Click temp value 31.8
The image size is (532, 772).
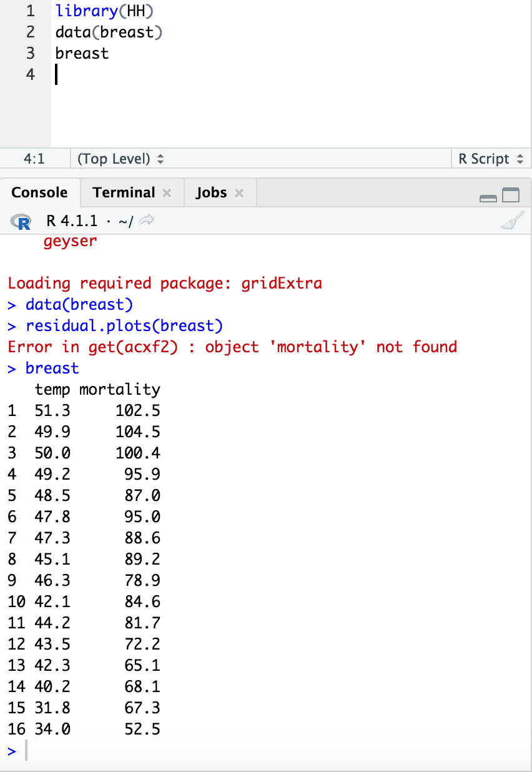pyautogui.click(x=53, y=708)
